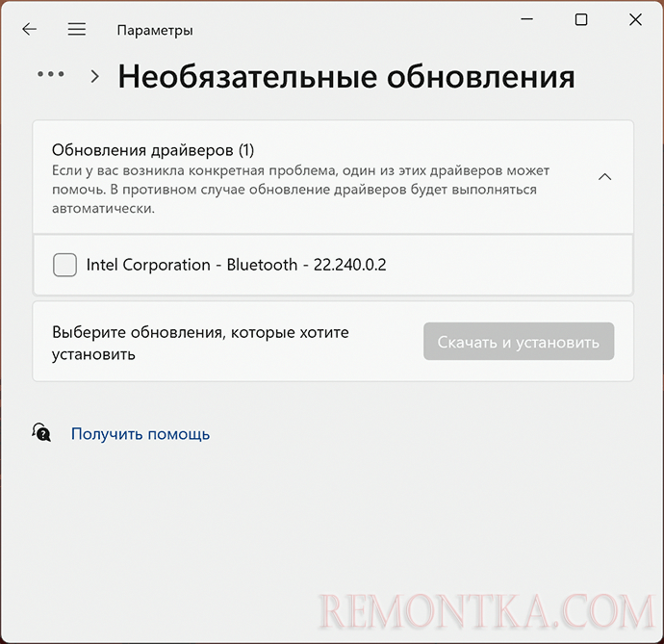
Task: Tick the Intel Corporation Bluetooth driver checkbox
Action: click(x=64, y=265)
